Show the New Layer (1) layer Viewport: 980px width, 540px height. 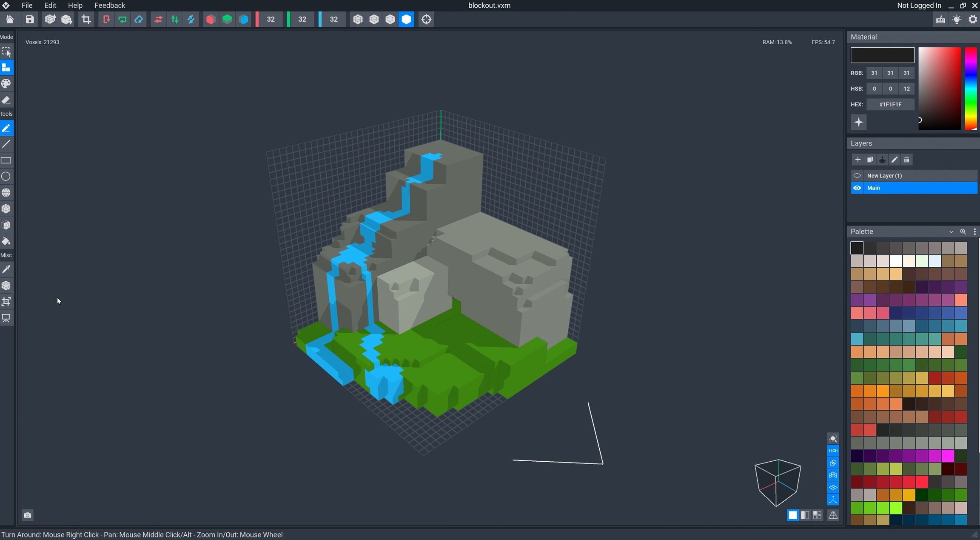point(857,176)
